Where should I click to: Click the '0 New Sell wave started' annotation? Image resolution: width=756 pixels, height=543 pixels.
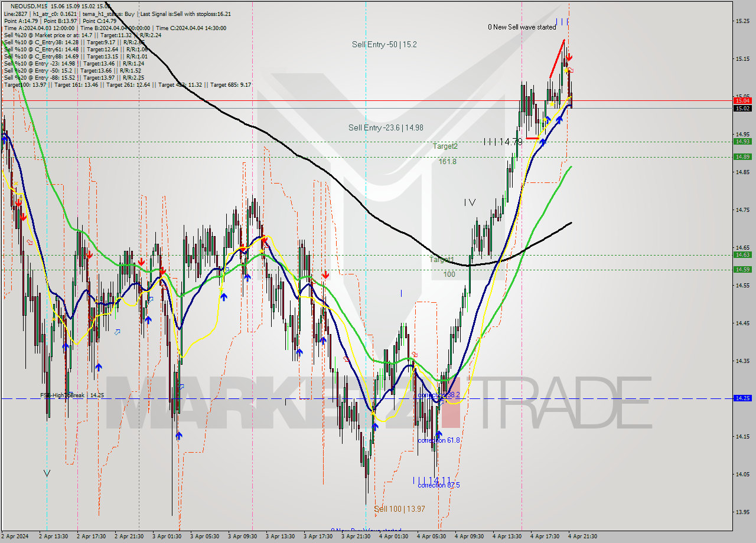[522, 27]
